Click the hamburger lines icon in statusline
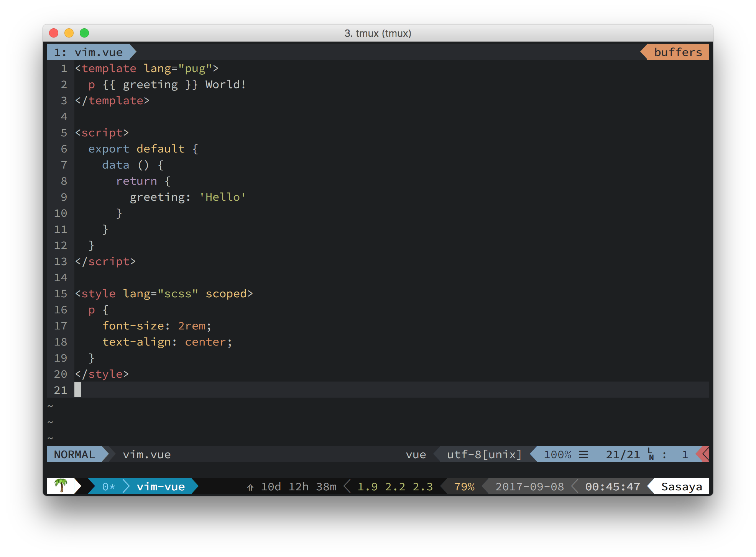Viewport: 756px width, 557px height. pos(583,455)
